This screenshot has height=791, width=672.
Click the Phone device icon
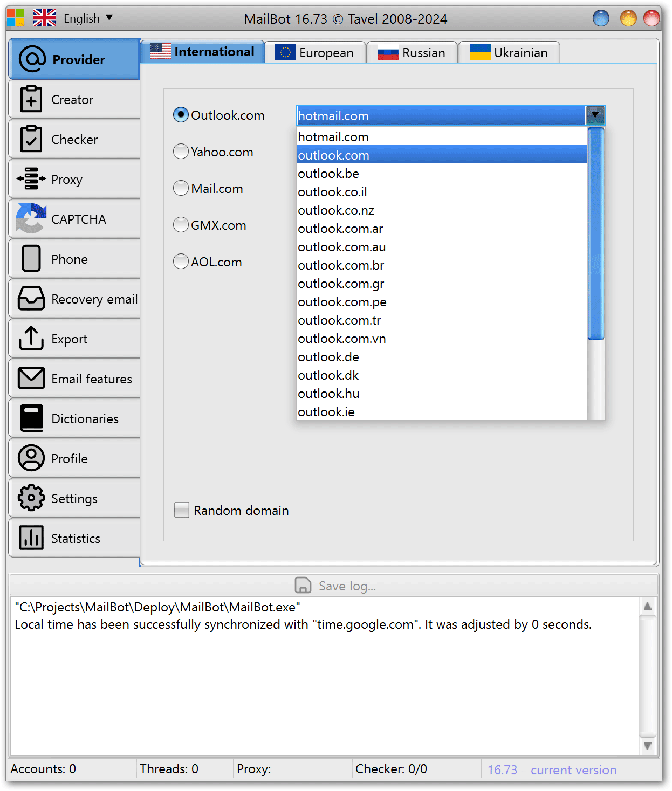click(x=31, y=259)
